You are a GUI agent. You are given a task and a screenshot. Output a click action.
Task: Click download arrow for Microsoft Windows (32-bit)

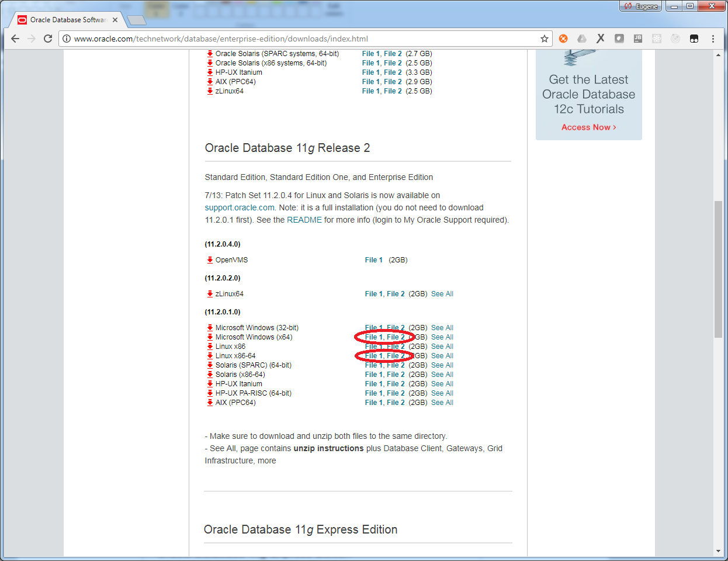pyautogui.click(x=210, y=328)
